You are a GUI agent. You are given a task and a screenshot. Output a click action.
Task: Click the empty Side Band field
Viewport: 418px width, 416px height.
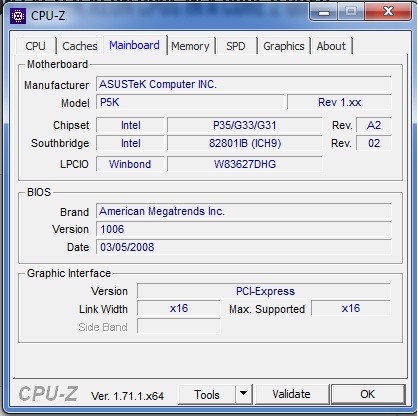(x=179, y=326)
